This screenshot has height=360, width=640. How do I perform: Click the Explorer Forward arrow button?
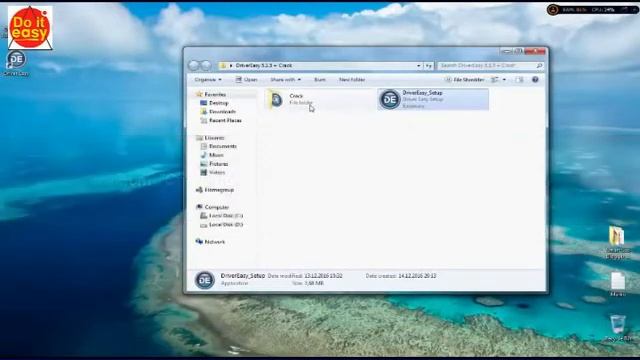point(206,65)
